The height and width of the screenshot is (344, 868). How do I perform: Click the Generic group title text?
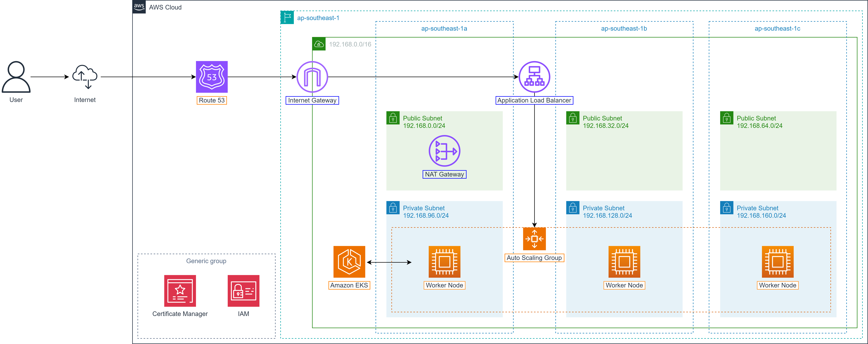[206, 261]
